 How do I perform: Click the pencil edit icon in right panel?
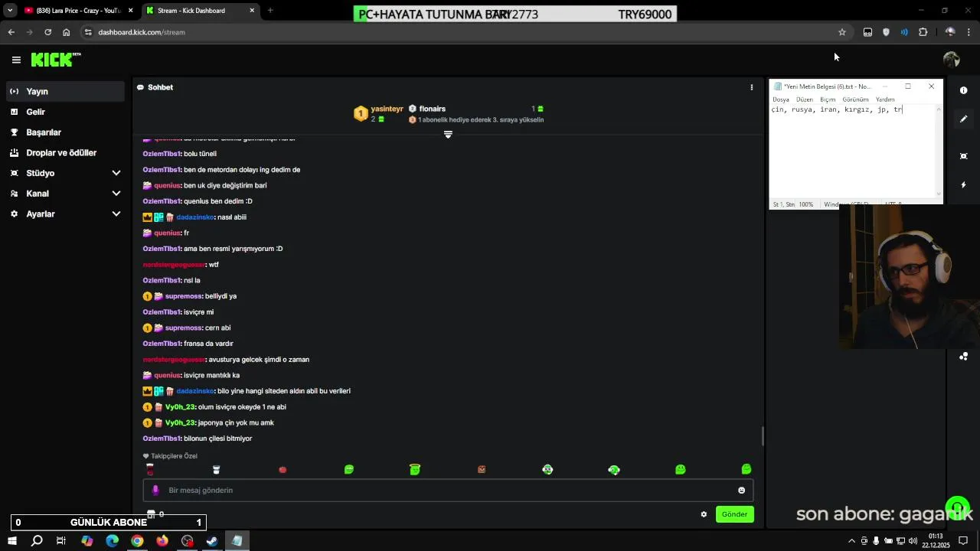[x=963, y=119]
